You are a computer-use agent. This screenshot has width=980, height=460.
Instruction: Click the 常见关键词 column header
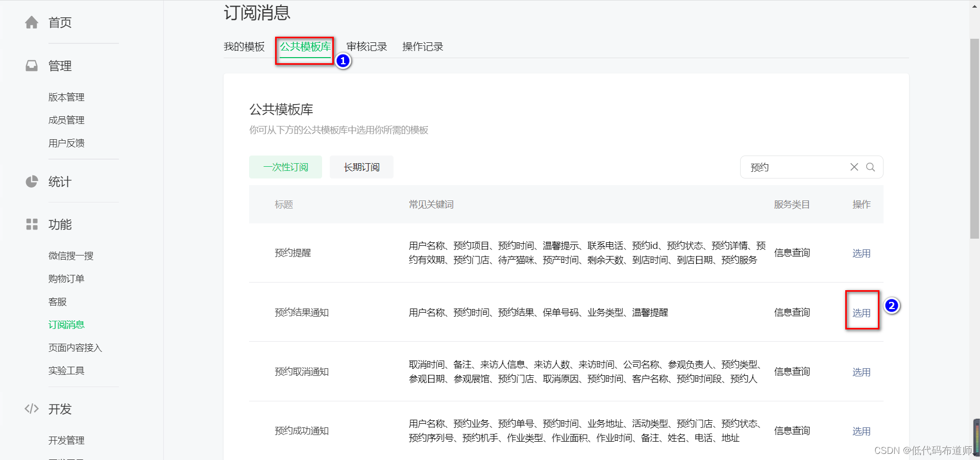pyautogui.click(x=431, y=204)
